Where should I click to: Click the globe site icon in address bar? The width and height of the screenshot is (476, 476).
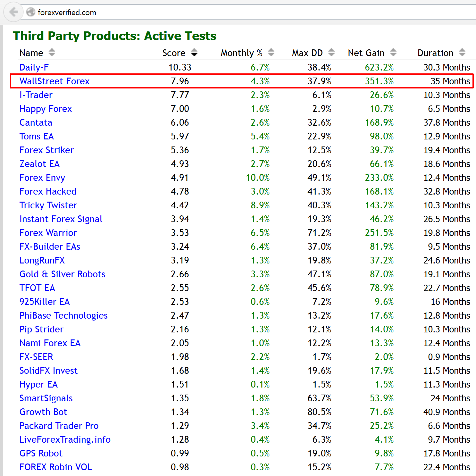tap(31, 13)
